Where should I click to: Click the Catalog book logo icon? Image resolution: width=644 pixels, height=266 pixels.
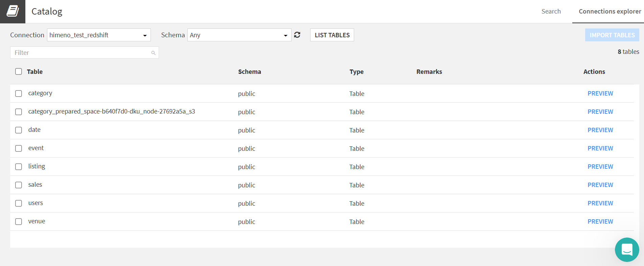point(13,12)
